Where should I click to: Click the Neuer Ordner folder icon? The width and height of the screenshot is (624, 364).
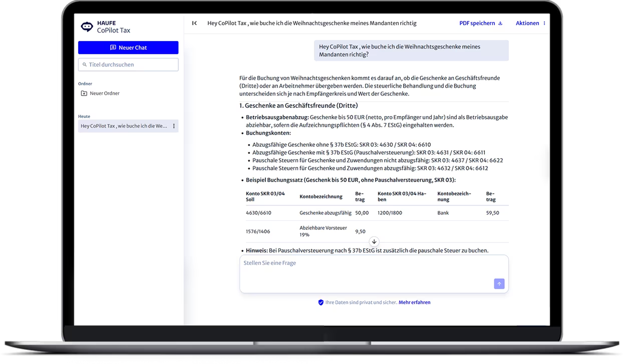[84, 94]
